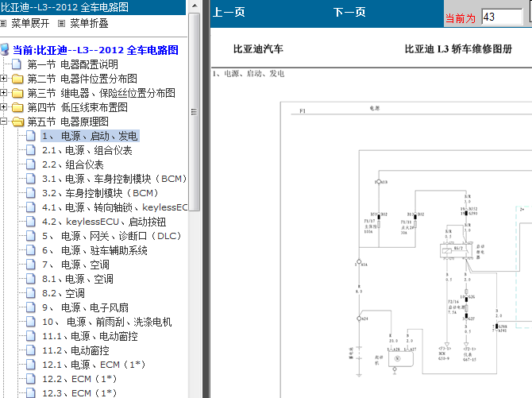Open 12.2、ECM（1*）
The height and width of the screenshot is (398, 532).
point(79,379)
